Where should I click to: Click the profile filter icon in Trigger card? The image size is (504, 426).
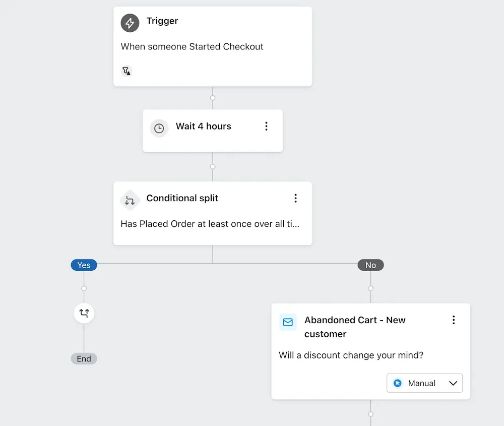[x=127, y=71]
